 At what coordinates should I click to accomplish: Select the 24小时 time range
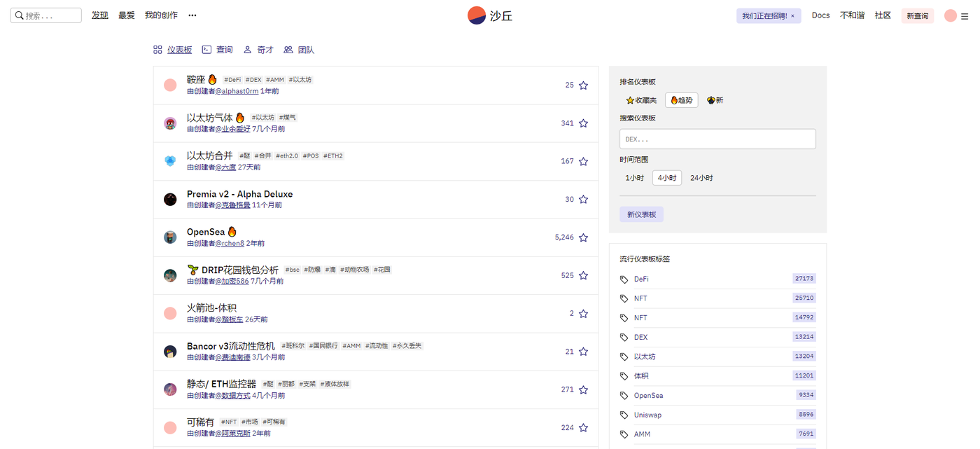tap(701, 178)
